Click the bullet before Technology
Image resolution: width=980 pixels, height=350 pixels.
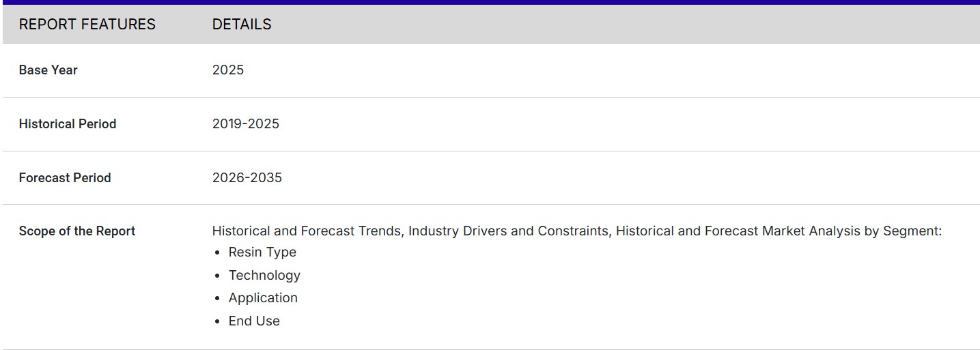point(217,276)
